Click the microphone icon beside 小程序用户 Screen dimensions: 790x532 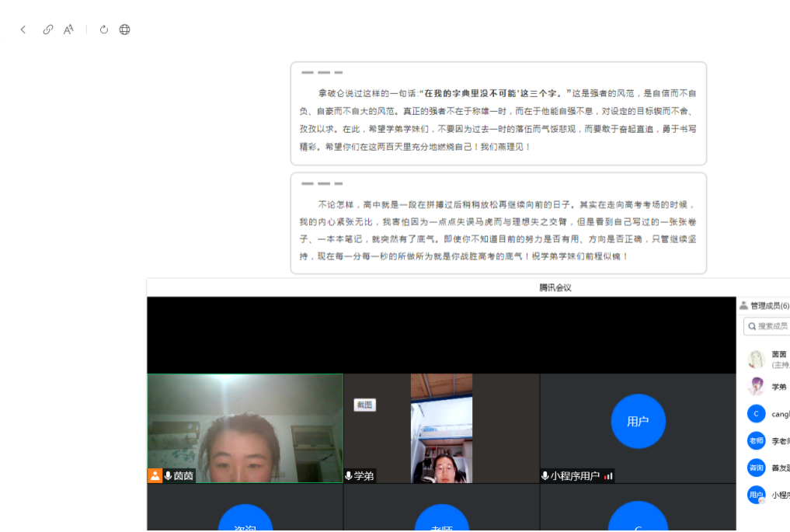point(545,475)
